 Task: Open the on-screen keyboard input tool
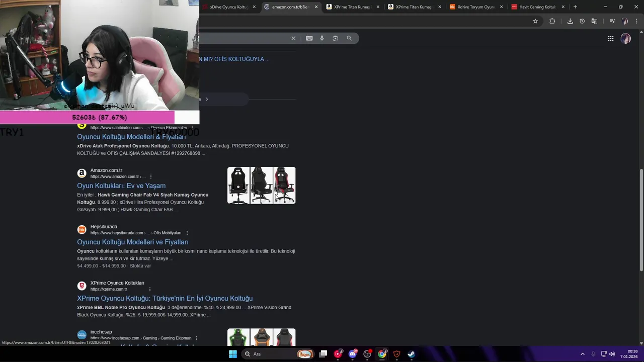coord(309,38)
